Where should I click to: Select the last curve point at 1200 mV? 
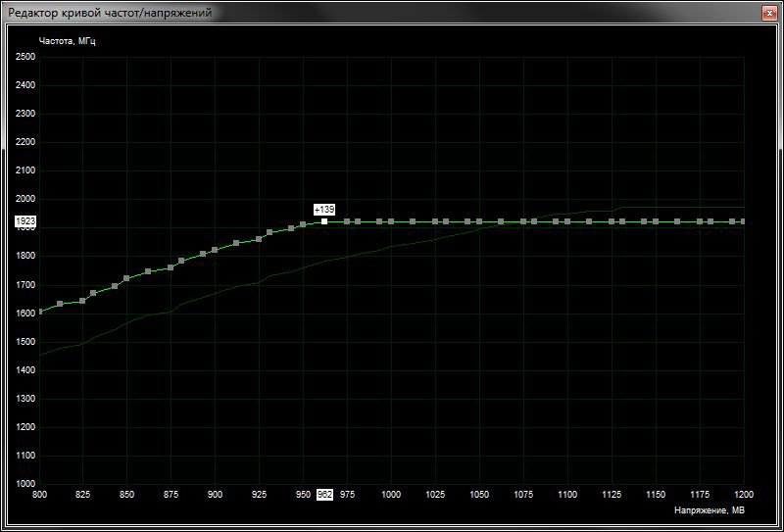click(743, 221)
